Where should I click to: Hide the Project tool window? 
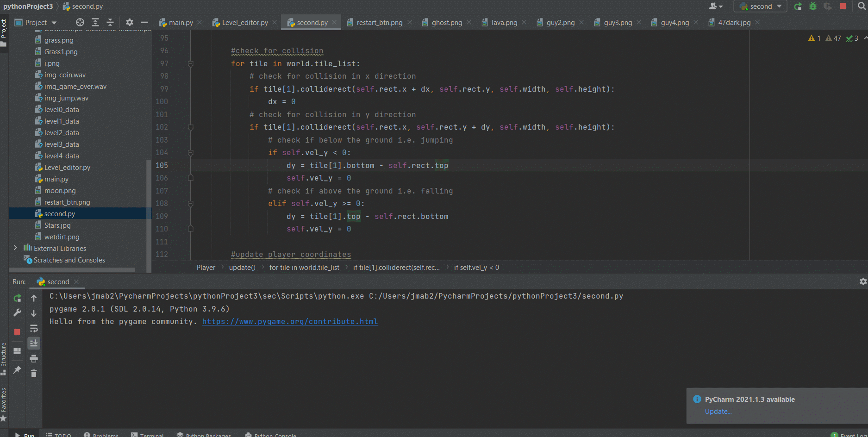pos(144,22)
